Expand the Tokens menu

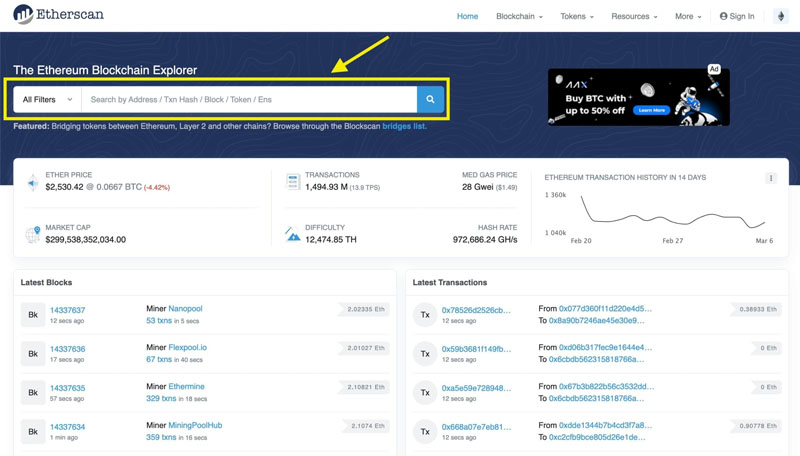coord(577,16)
